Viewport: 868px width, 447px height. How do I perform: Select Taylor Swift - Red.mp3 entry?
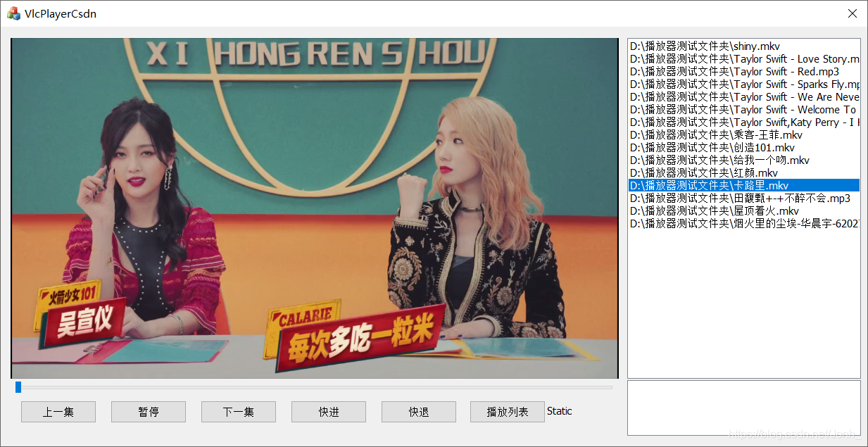744,72
